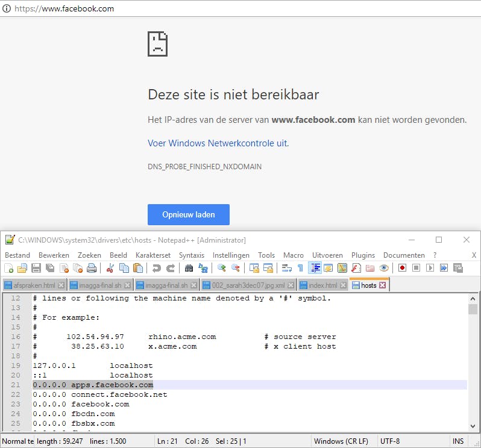
Task: Open the Voer Windows Netwerkcontrole uit link
Action: (218, 143)
